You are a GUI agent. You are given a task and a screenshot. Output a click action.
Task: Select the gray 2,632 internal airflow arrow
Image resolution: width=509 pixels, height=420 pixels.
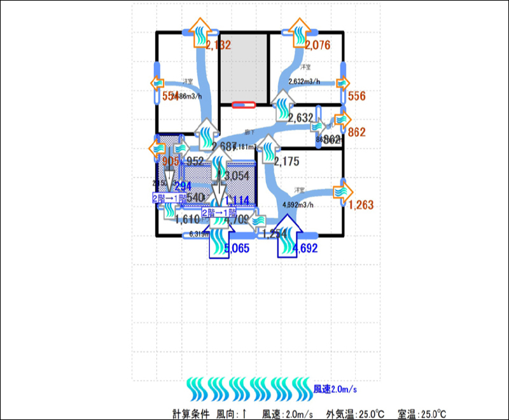click(x=283, y=106)
